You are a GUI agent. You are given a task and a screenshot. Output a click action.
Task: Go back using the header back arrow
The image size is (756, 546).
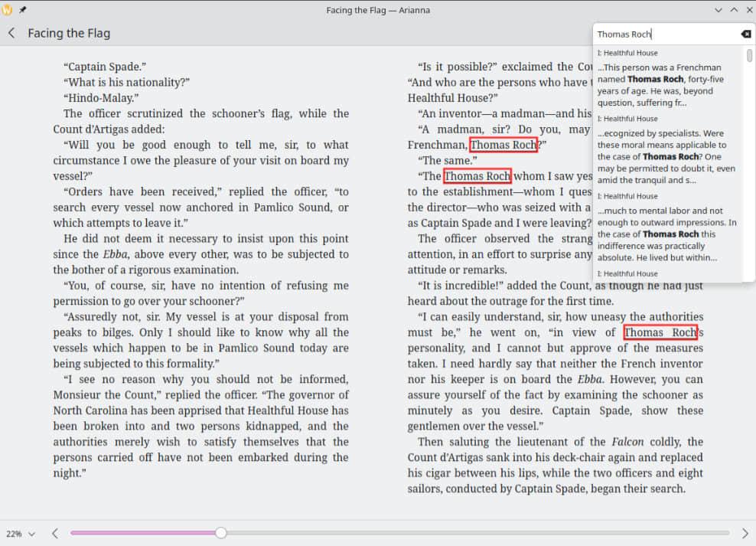click(11, 33)
